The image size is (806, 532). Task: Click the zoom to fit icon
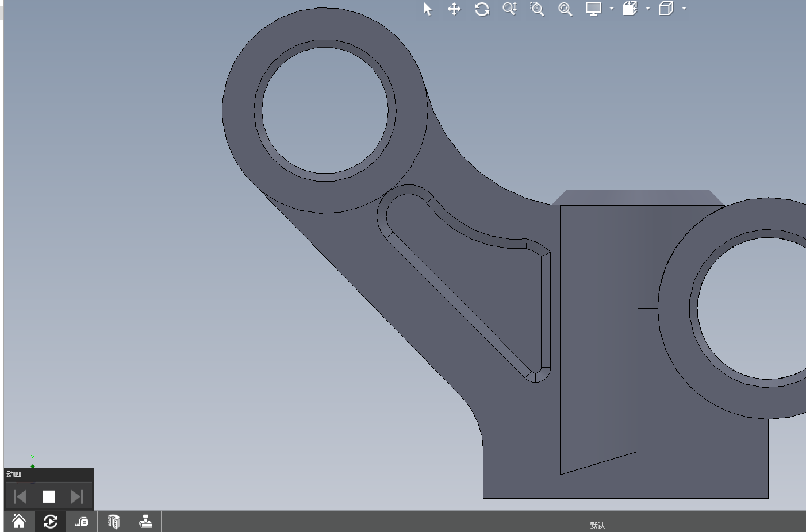[x=565, y=9]
